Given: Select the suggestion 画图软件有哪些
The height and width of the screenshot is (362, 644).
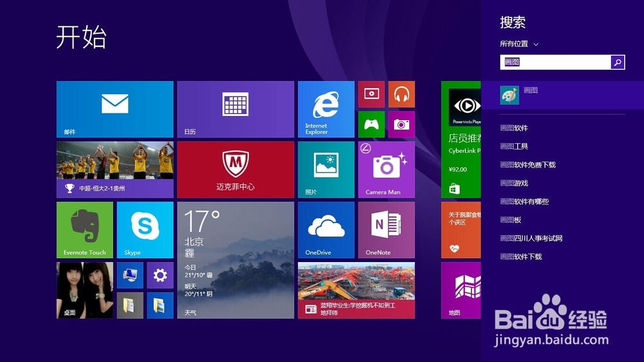Looking at the screenshot, I should click(524, 202).
